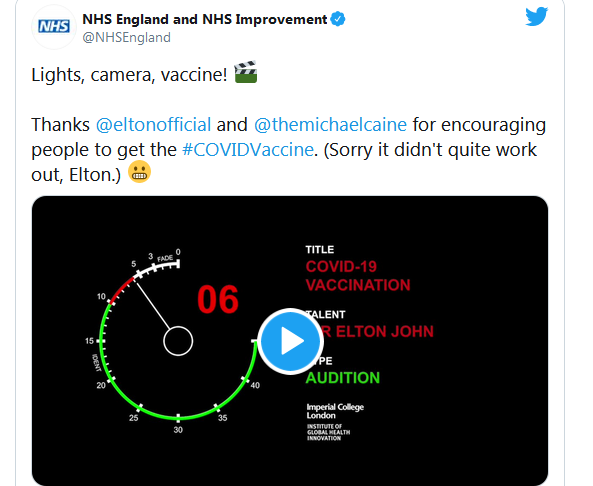The width and height of the screenshot is (593, 486).
Task: Click the blue verified badge
Action: tap(338, 19)
